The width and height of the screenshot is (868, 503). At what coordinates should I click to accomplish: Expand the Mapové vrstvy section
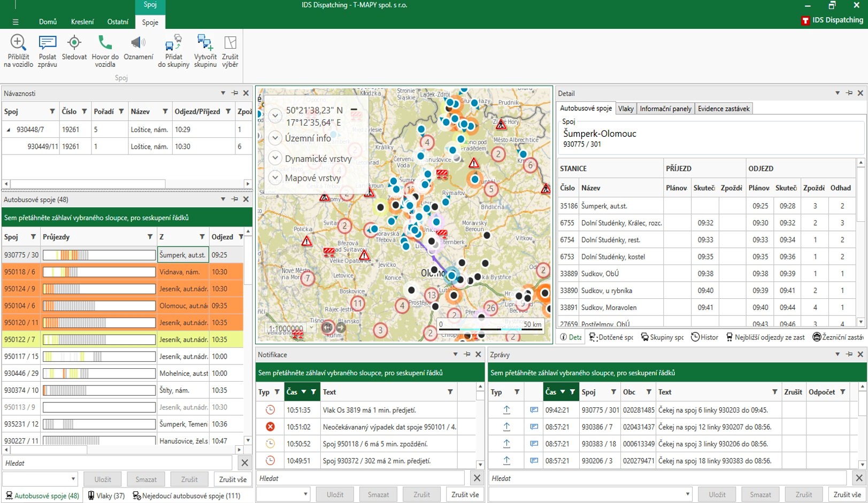click(x=275, y=177)
